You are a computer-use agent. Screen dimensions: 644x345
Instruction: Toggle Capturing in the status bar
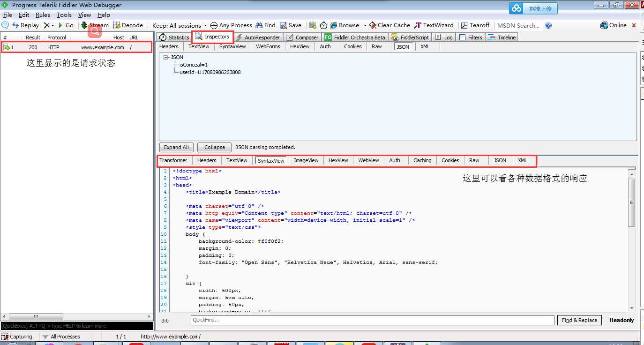click(17, 337)
